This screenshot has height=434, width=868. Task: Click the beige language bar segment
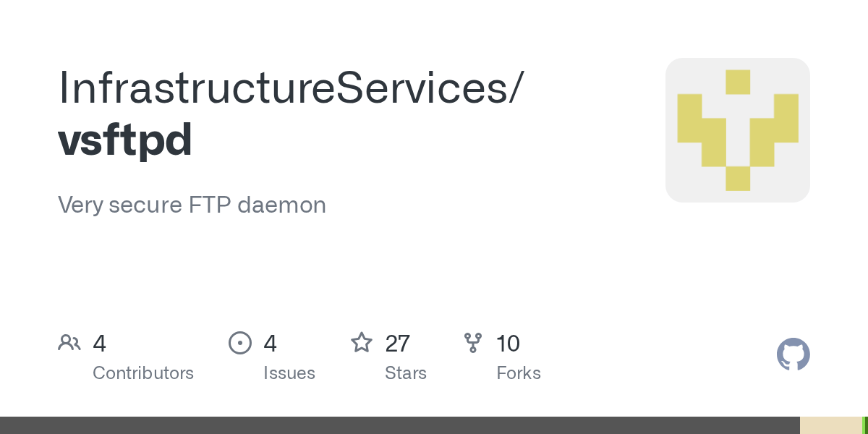pyautogui.click(x=831, y=425)
